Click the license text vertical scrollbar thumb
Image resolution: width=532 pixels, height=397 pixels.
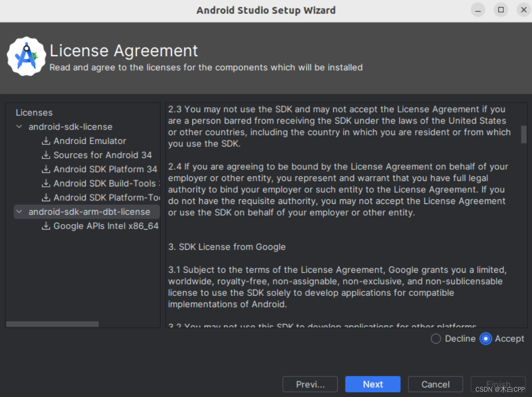[x=523, y=134]
